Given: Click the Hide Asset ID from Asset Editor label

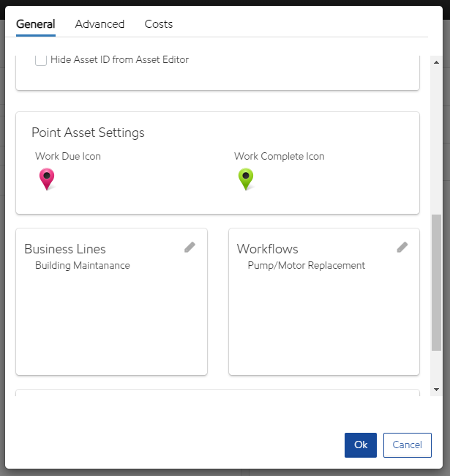Looking at the screenshot, I should pos(119,60).
